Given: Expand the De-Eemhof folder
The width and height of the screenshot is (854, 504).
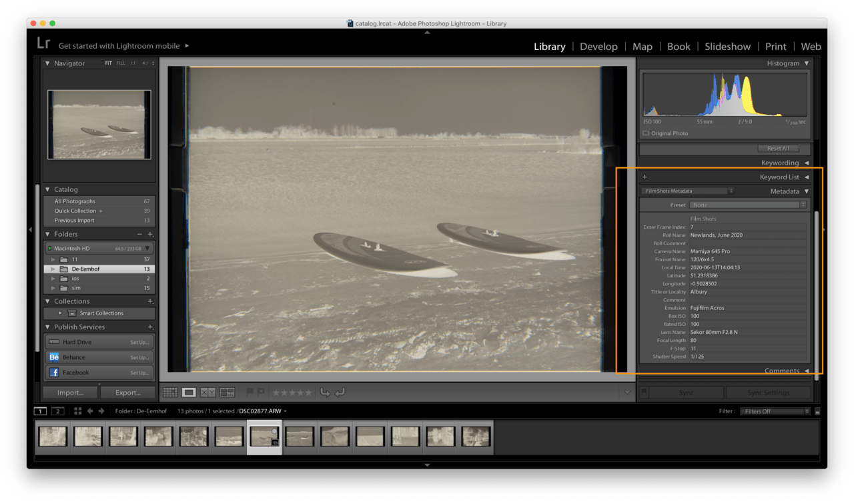Looking at the screenshot, I should (x=53, y=269).
